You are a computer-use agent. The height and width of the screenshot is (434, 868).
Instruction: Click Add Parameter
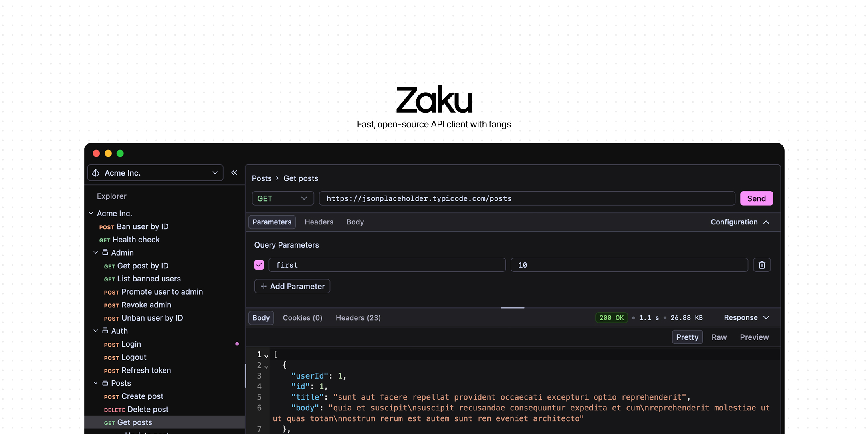coord(292,286)
